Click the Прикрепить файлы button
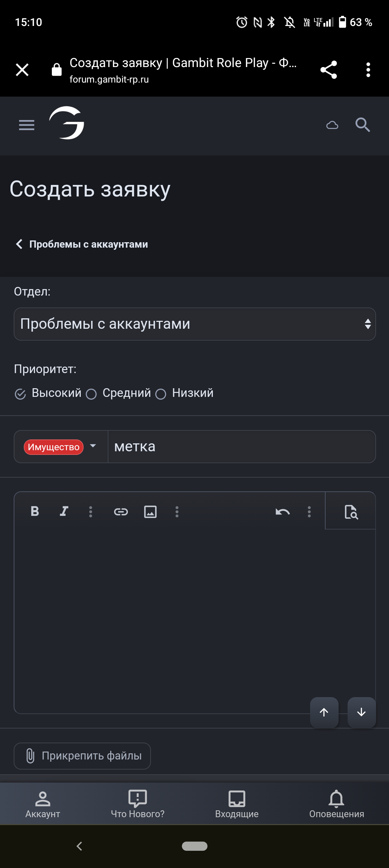This screenshot has height=868, width=389. click(x=82, y=756)
